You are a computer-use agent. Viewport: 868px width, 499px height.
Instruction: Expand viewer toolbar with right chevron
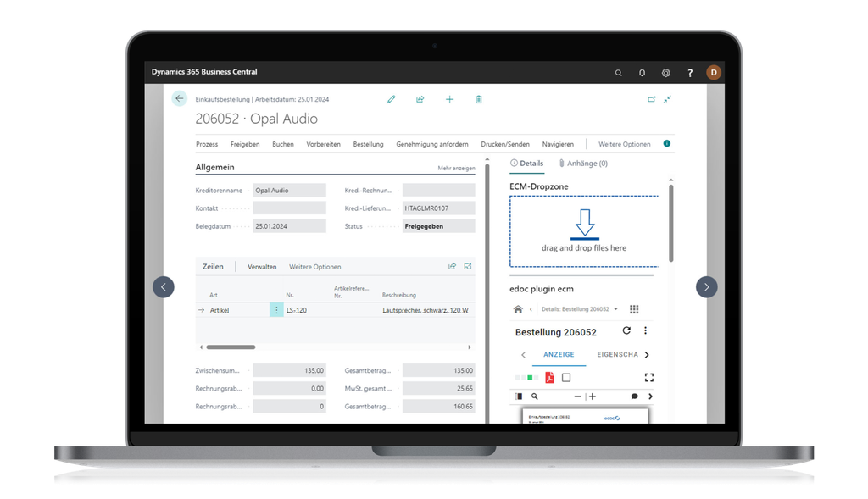click(650, 396)
